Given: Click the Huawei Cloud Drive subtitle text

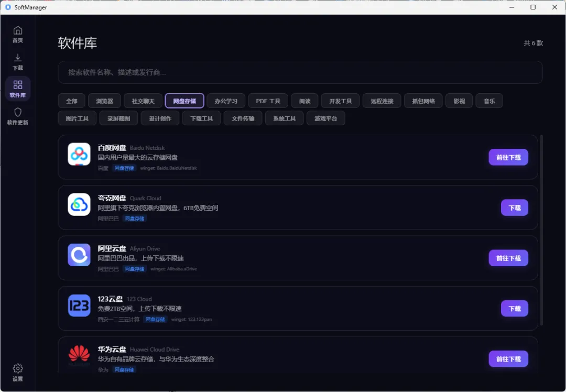Looking at the screenshot, I should point(155,350).
